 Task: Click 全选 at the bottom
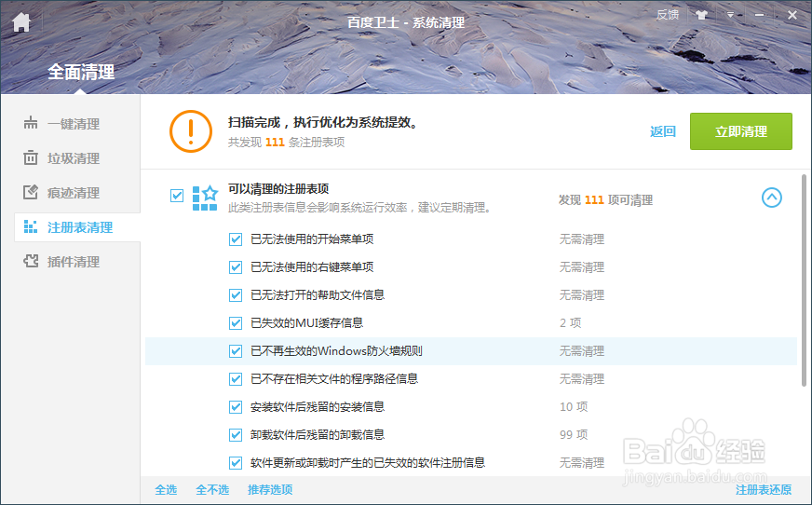[166, 489]
